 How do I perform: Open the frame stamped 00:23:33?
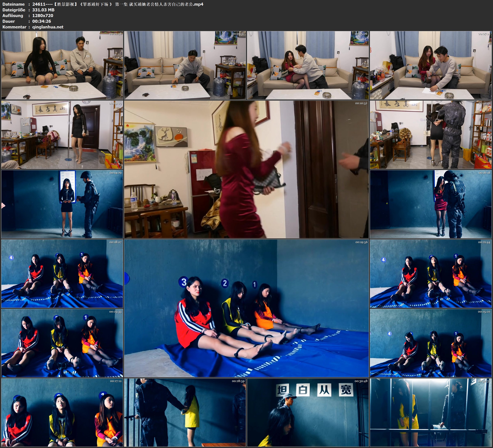click(62, 343)
